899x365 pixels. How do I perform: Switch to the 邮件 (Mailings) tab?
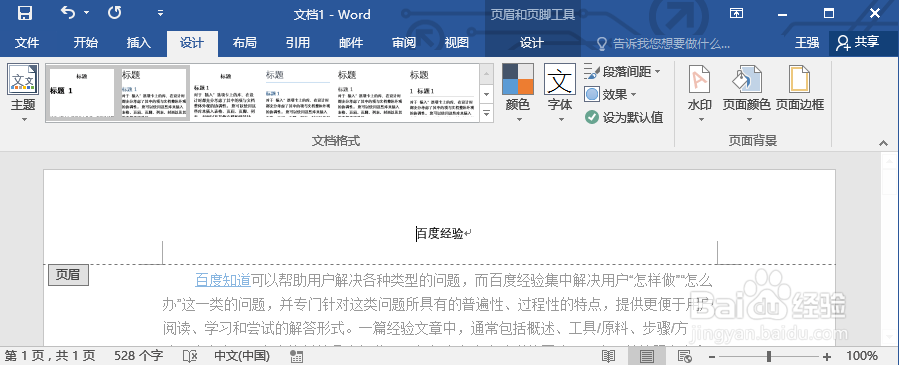[351, 43]
